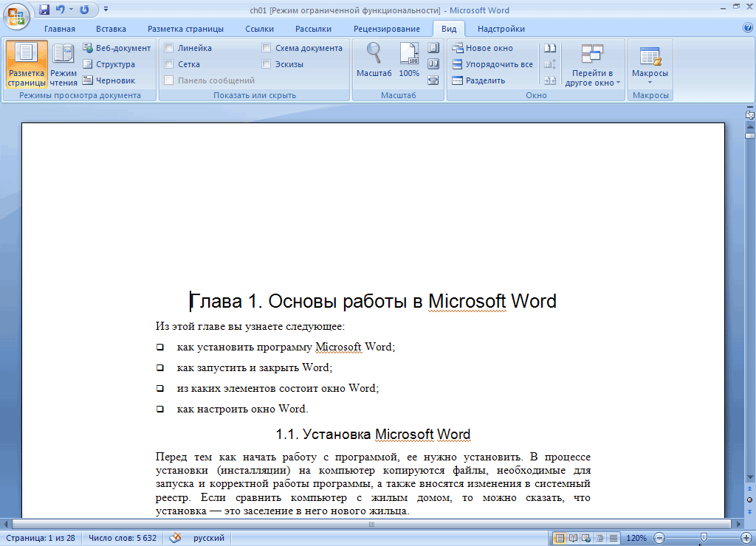Select print layout view in status bar
Screen dimensions: 756x546
(x=560, y=538)
